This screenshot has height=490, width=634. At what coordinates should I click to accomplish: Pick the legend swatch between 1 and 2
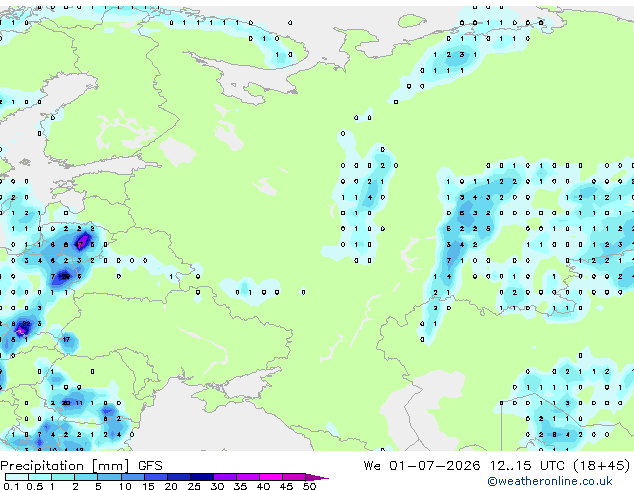63,477
